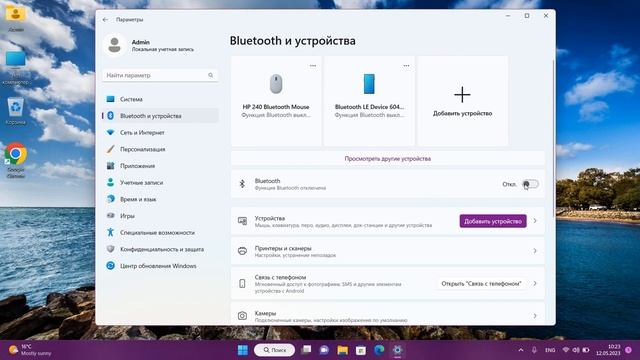The image size is (640, 360).
Task: Open Microsoft Store from taskbar
Action: [361, 350]
